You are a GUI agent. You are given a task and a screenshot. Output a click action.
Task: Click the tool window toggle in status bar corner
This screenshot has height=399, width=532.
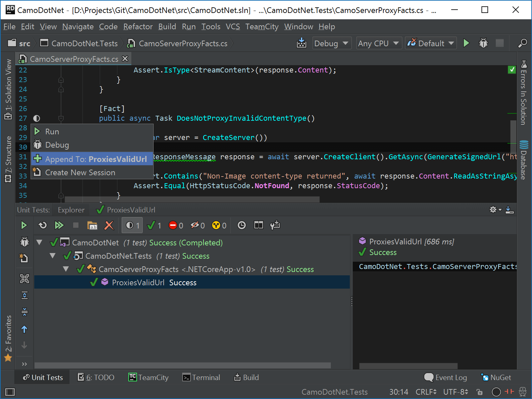point(10,392)
